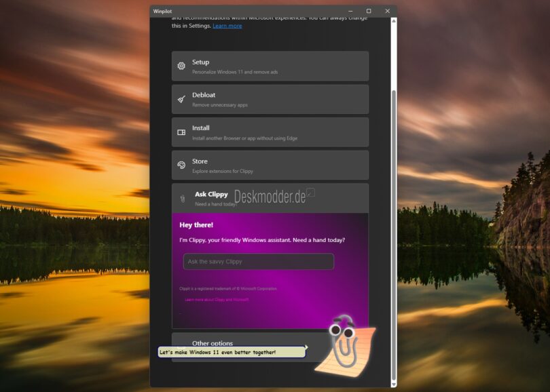Click the Store extensions icon
The height and width of the screenshot is (392, 550).
[181, 165]
